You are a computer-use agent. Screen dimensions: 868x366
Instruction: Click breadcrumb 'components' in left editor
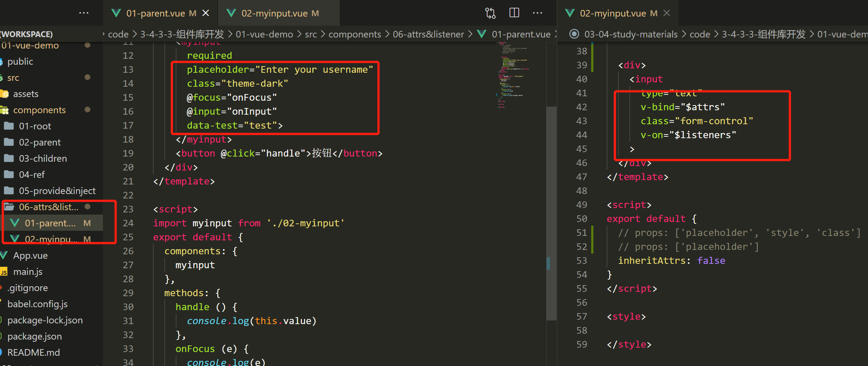coord(355,34)
